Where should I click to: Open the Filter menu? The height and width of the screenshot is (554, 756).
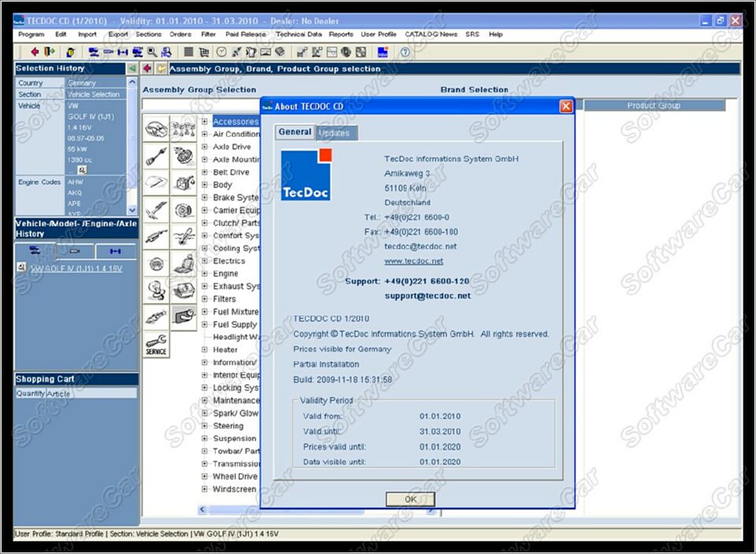(x=208, y=35)
